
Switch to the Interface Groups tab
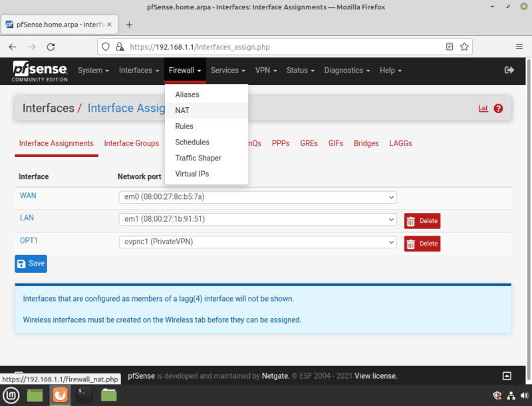pyautogui.click(x=132, y=143)
